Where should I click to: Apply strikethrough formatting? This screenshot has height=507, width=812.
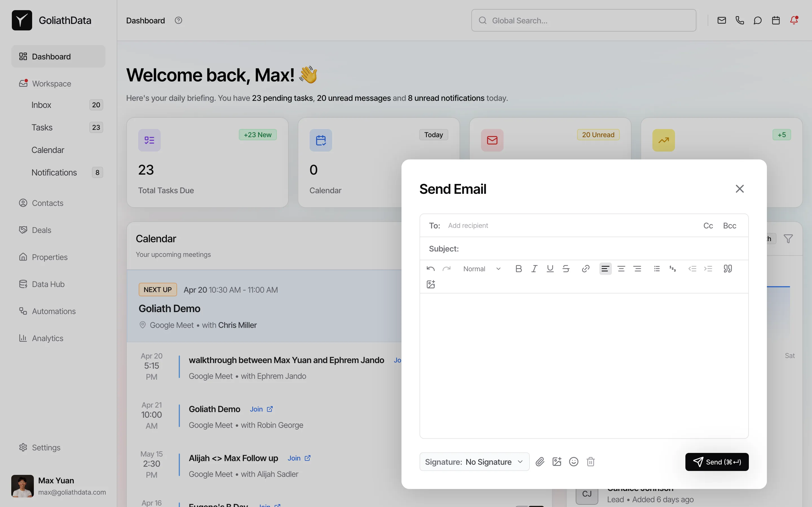[566, 268]
